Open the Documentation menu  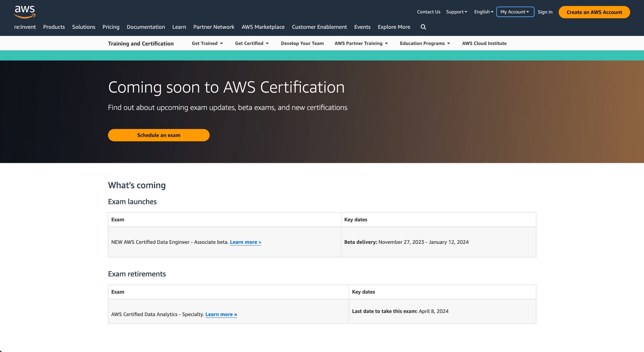click(x=146, y=27)
